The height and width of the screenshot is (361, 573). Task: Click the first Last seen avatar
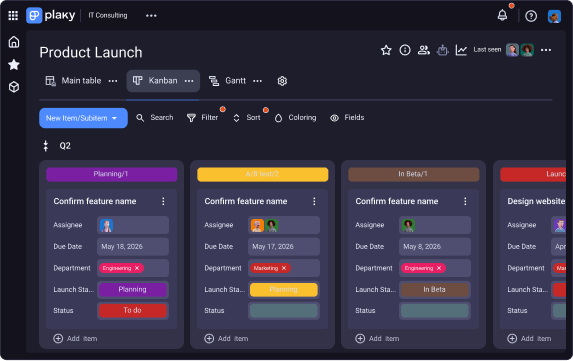(x=512, y=50)
